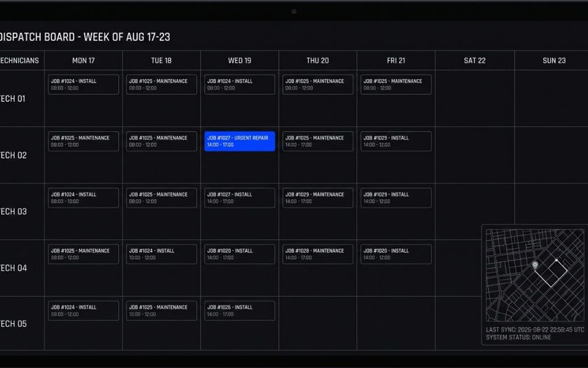Click the TECH 01 row label
588x368 pixels.
click(13, 99)
